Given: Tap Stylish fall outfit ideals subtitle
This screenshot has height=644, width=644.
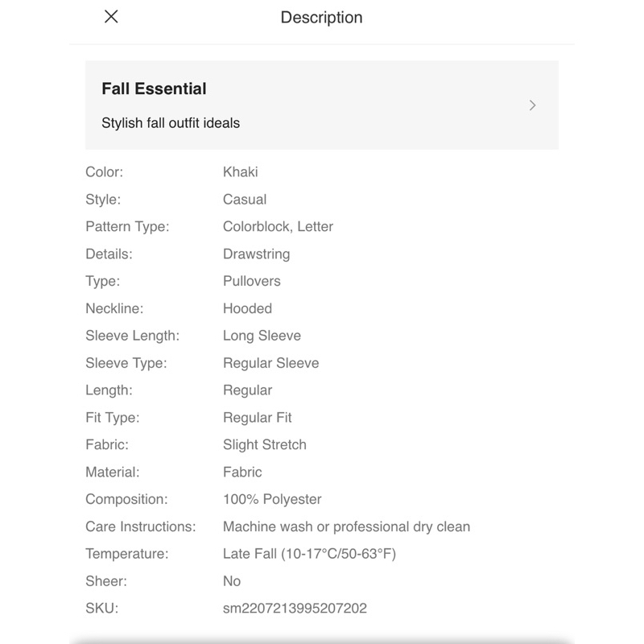Looking at the screenshot, I should [171, 123].
